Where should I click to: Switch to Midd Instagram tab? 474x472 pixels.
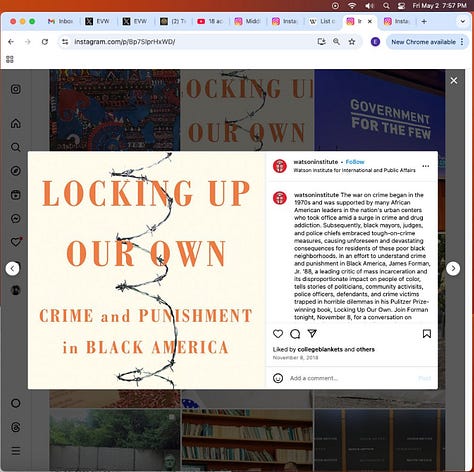[x=248, y=21]
